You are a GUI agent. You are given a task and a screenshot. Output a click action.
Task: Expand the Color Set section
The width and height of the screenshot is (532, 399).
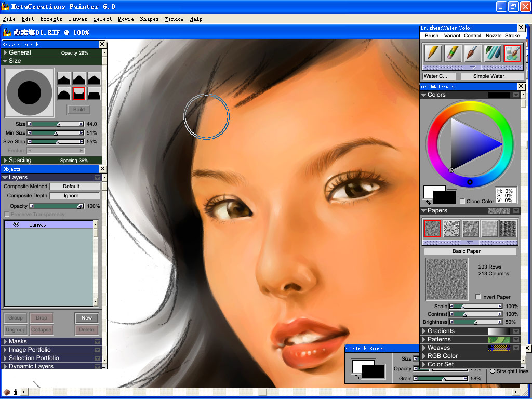click(x=424, y=364)
